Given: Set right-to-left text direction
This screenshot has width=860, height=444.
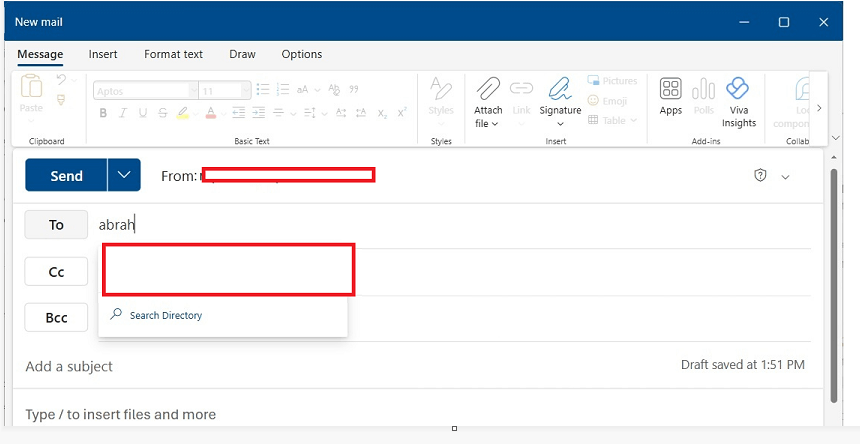Looking at the screenshot, I should click(361, 113).
